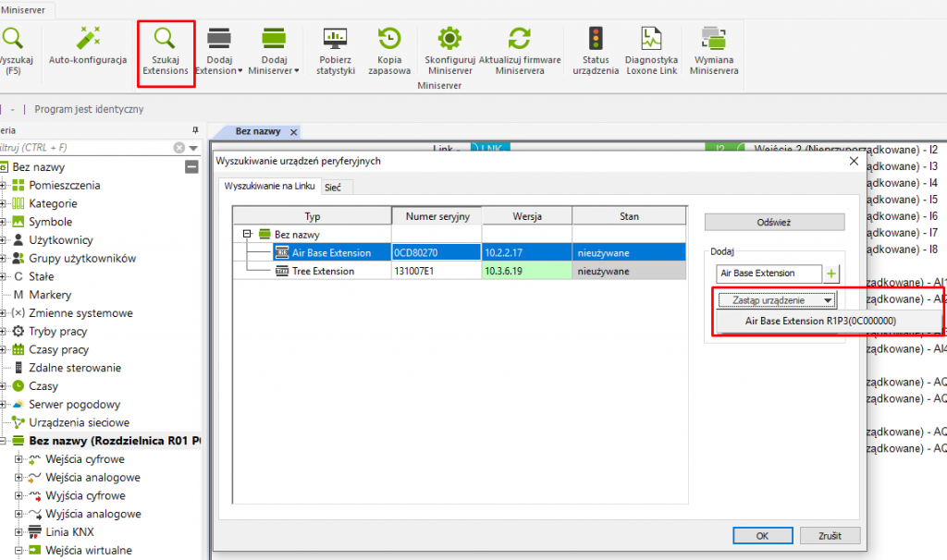Select the Tree Extension row
The height and width of the screenshot is (560, 947).
323,272
